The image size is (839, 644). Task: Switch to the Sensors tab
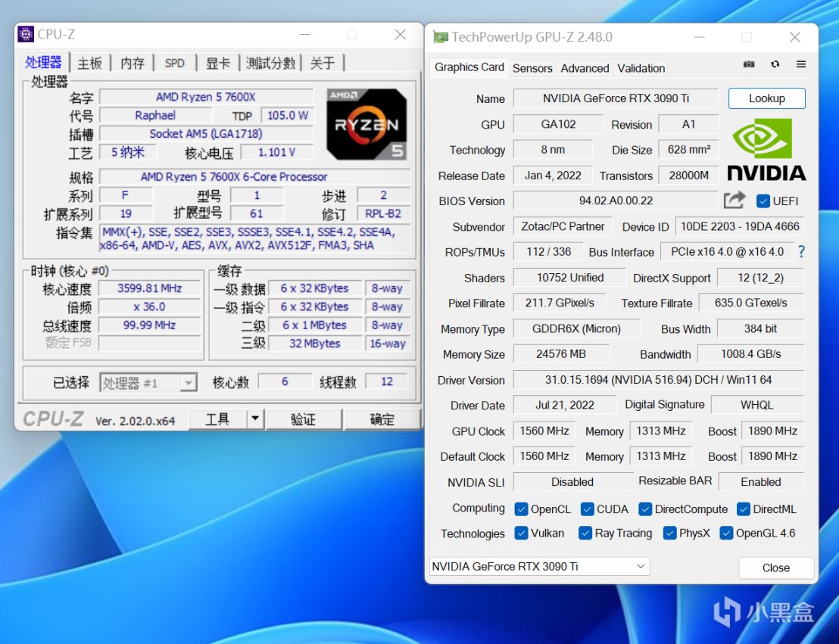[x=532, y=68]
